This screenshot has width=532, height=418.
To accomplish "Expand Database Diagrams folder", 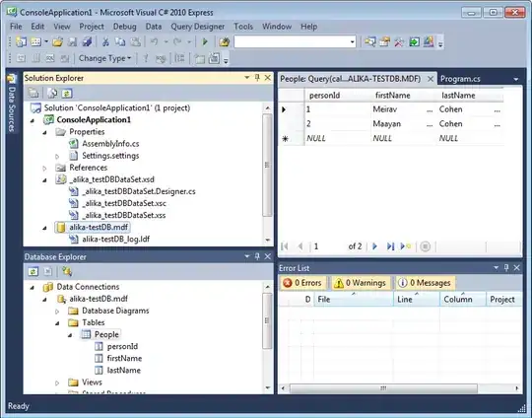I will pyautogui.click(x=57, y=312).
